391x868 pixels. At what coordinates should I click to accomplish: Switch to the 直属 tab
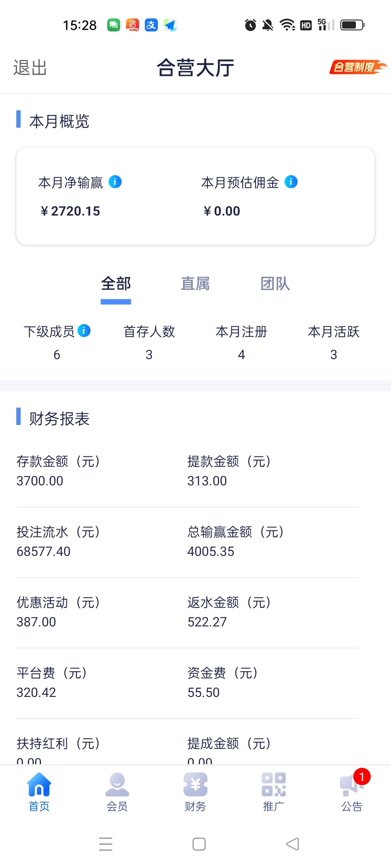tap(195, 284)
